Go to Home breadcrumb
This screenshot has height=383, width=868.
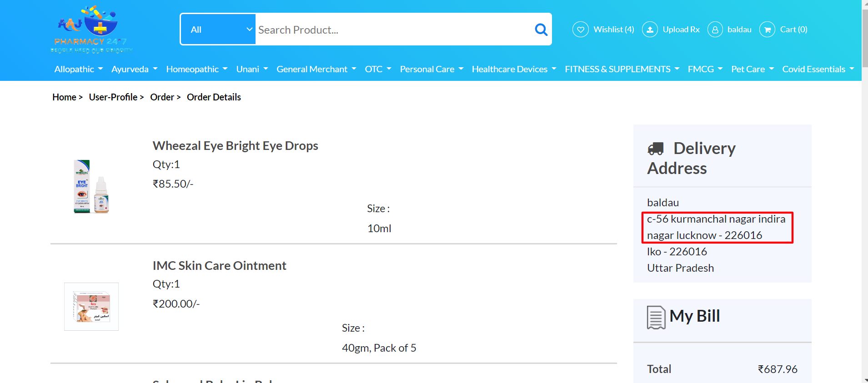pos(64,97)
